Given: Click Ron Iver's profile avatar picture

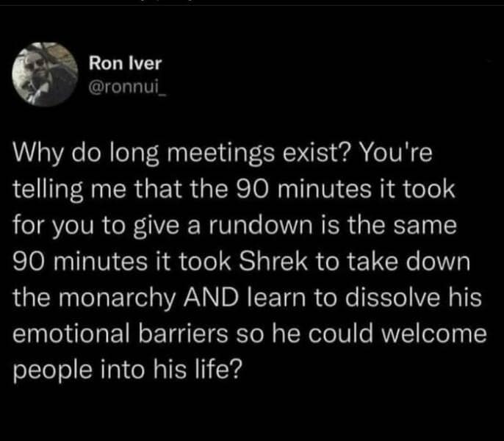Looking at the screenshot, I should tap(46, 76).
